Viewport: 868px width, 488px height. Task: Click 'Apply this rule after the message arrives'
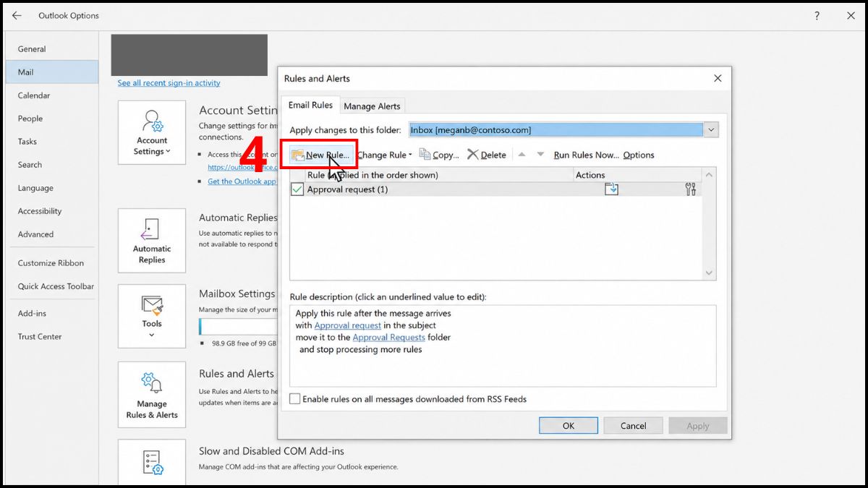coord(373,313)
